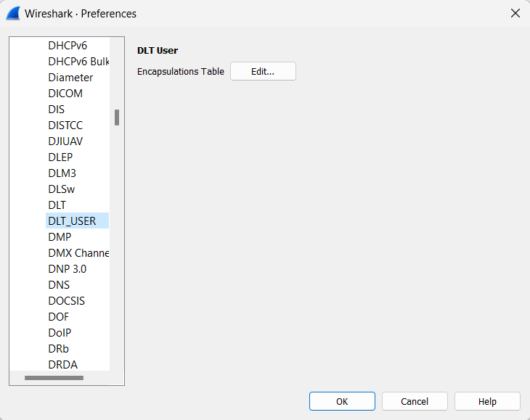
Task: Confirm preferences with OK
Action: tap(342, 401)
